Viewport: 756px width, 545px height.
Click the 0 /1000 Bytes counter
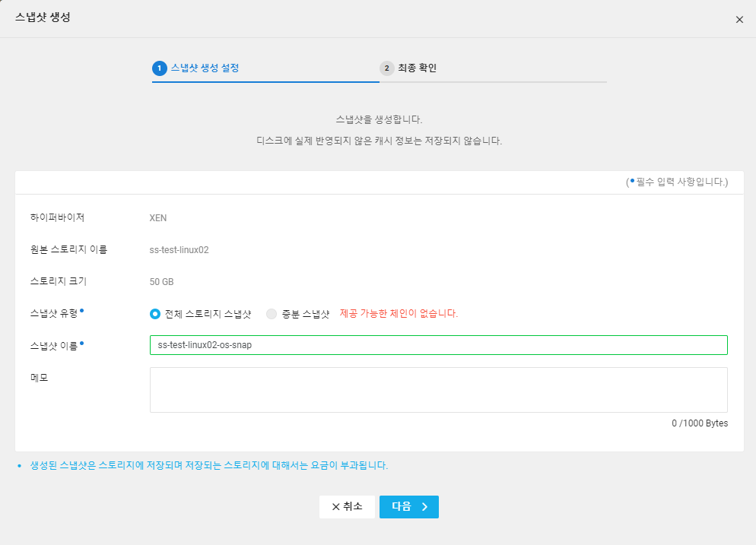pos(700,423)
